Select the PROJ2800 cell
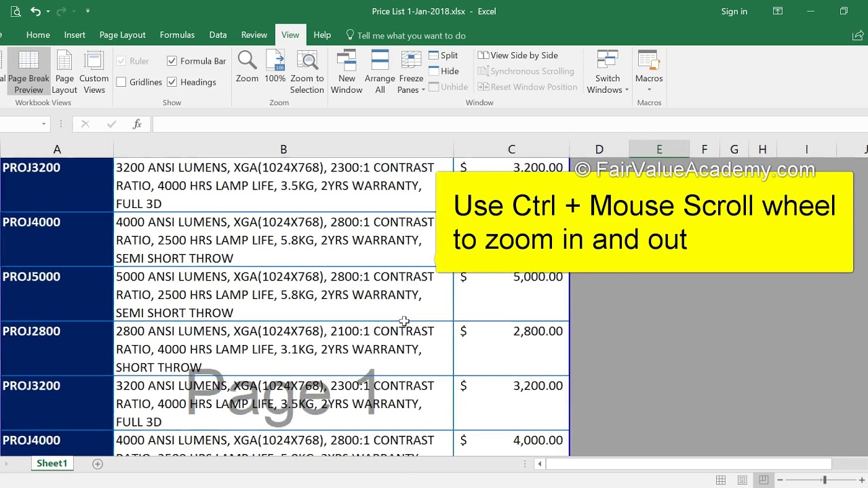Image resolution: width=868 pixels, height=488 pixels. (x=57, y=348)
